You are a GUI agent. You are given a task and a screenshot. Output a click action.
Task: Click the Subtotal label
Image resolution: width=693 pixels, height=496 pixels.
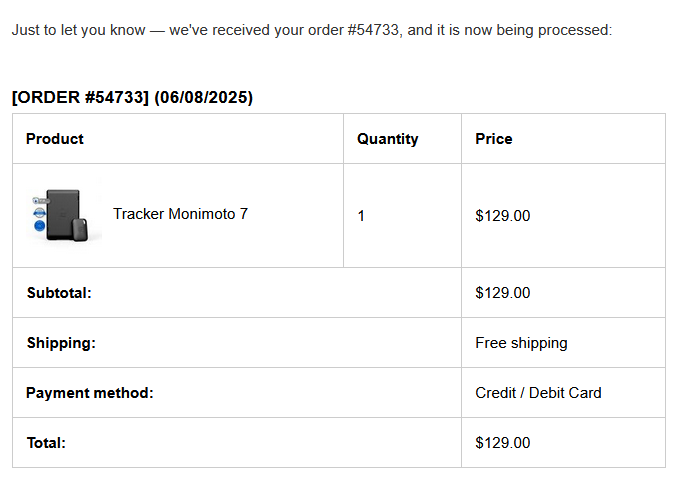pyautogui.click(x=59, y=293)
